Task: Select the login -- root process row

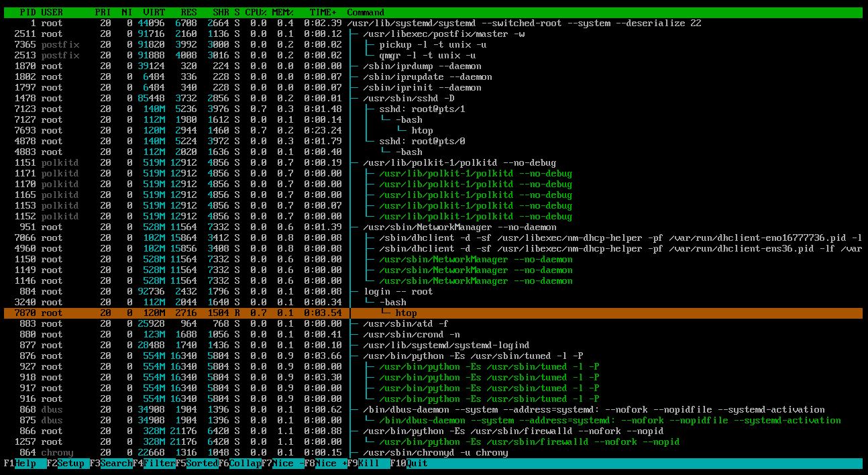Action: (x=433, y=291)
